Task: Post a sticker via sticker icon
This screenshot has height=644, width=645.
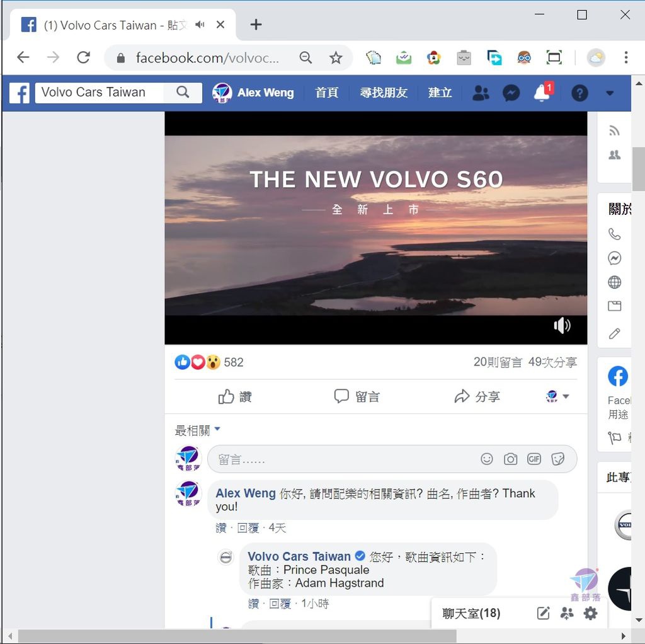Action: 558,459
